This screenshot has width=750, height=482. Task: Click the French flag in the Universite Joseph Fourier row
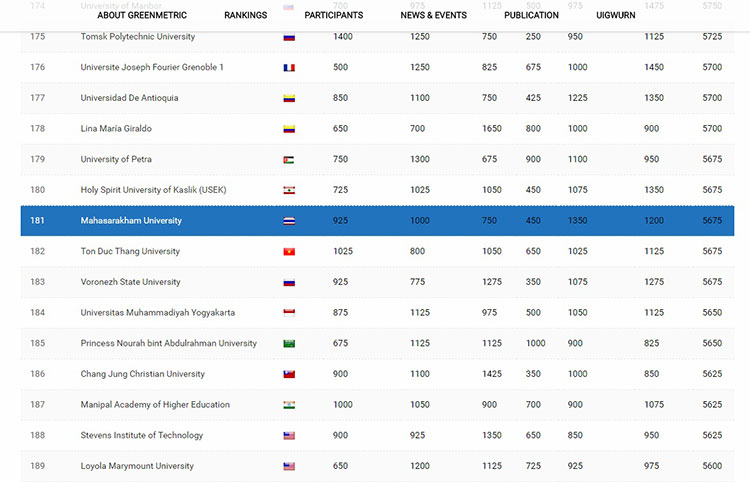click(289, 68)
